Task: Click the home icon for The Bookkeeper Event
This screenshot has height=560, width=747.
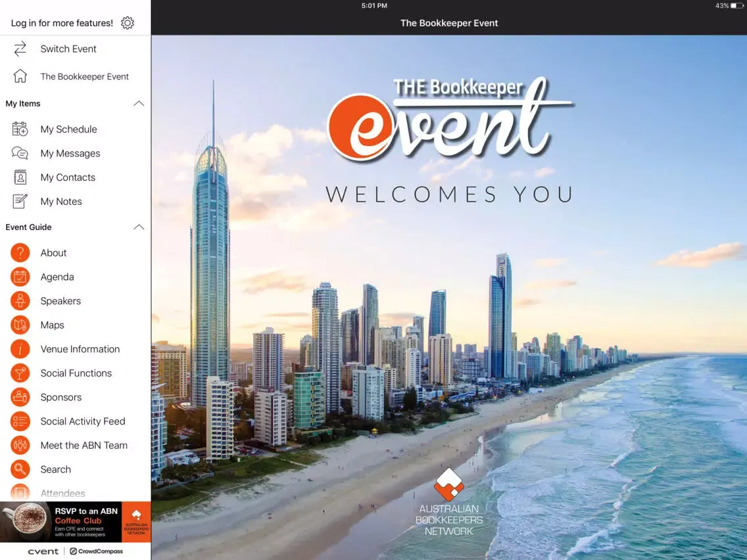Action: pos(20,76)
